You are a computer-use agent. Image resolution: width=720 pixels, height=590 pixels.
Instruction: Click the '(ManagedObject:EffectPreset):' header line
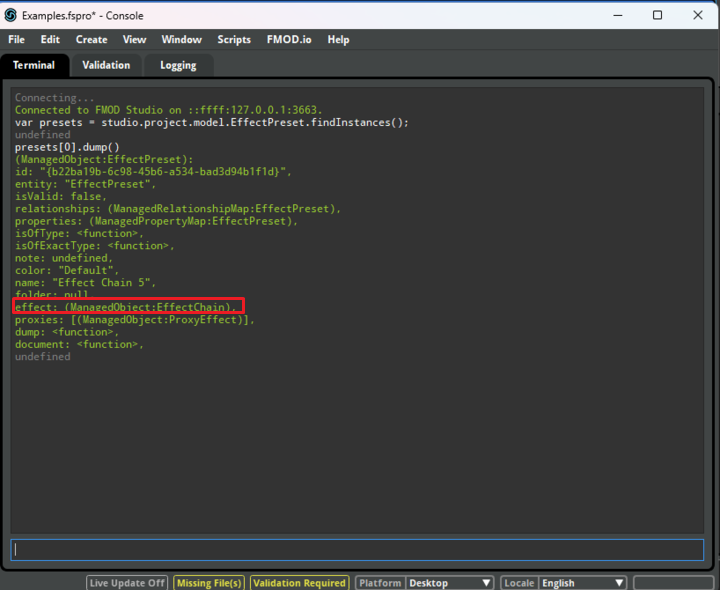[104, 160]
